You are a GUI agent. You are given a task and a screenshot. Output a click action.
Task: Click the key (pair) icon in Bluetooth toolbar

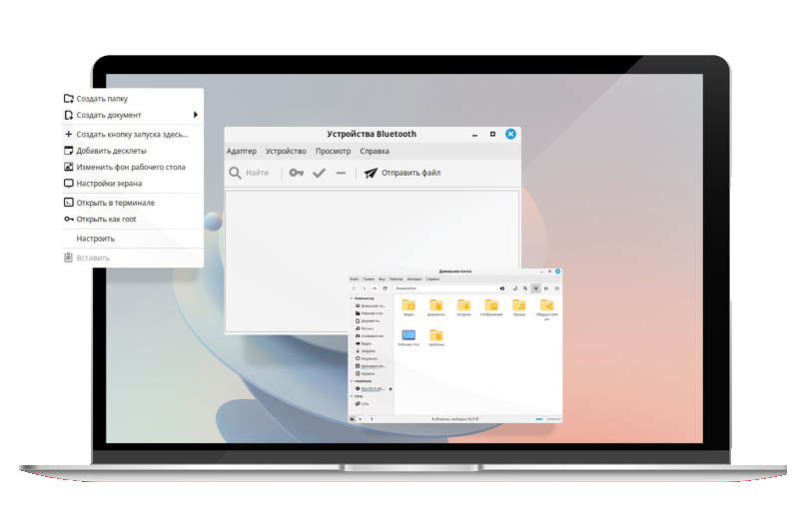297,173
